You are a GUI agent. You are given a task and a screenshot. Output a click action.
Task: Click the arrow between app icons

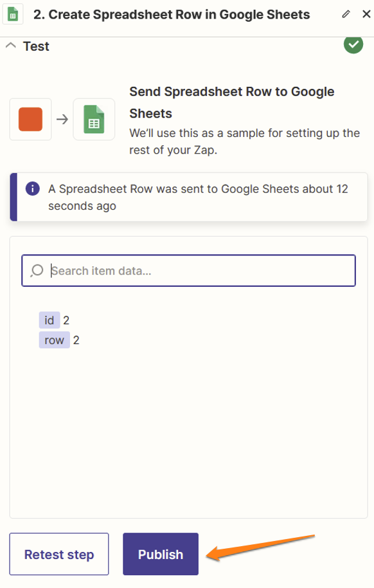coord(62,120)
